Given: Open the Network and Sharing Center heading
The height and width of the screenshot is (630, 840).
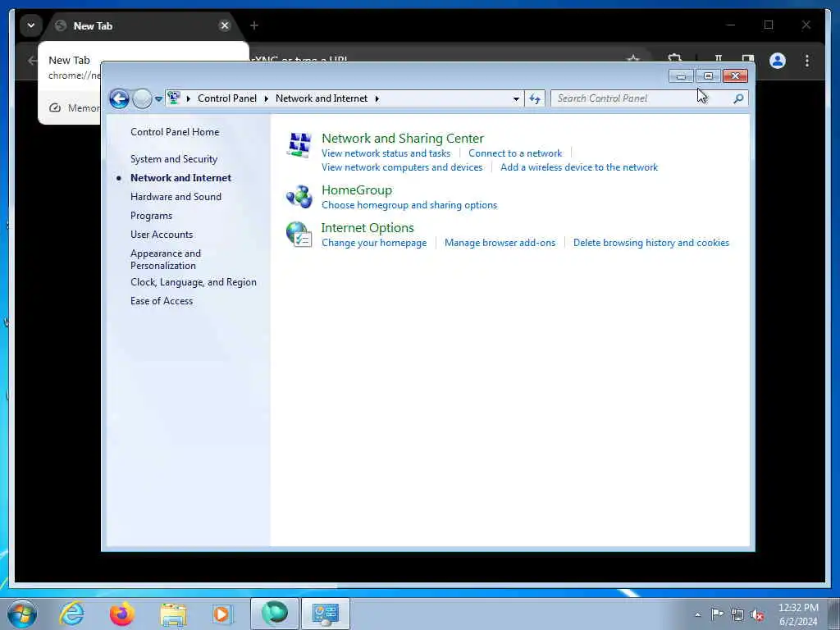Looking at the screenshot, I should (402, 138).
